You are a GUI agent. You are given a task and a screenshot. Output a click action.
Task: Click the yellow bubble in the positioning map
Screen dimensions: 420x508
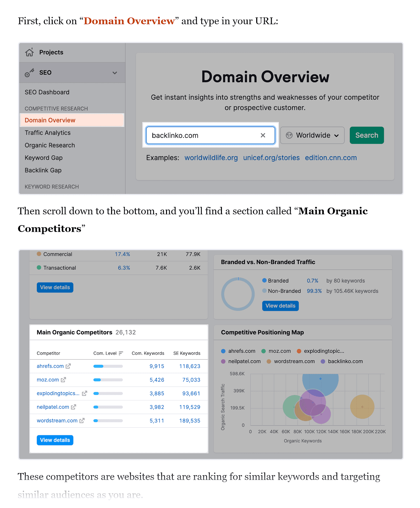(362, 407)
